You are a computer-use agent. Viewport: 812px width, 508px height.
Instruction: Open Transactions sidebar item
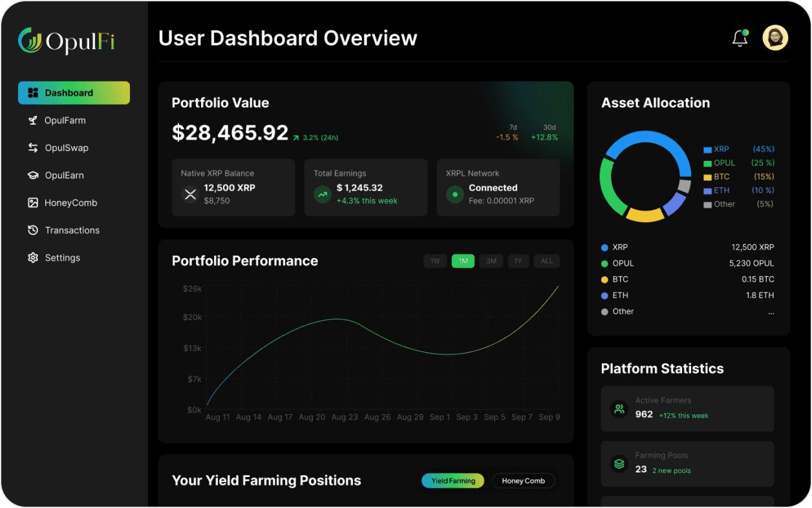tap(74, 230)
